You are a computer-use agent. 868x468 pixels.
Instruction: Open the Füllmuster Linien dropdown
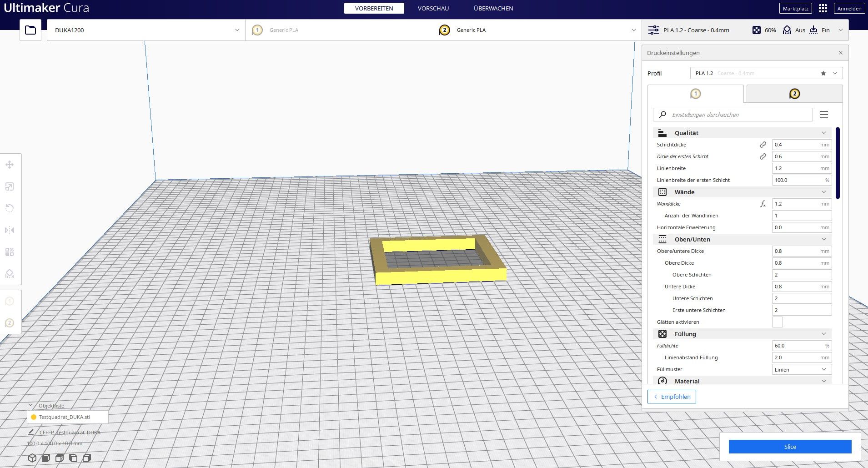click(802, 369)
